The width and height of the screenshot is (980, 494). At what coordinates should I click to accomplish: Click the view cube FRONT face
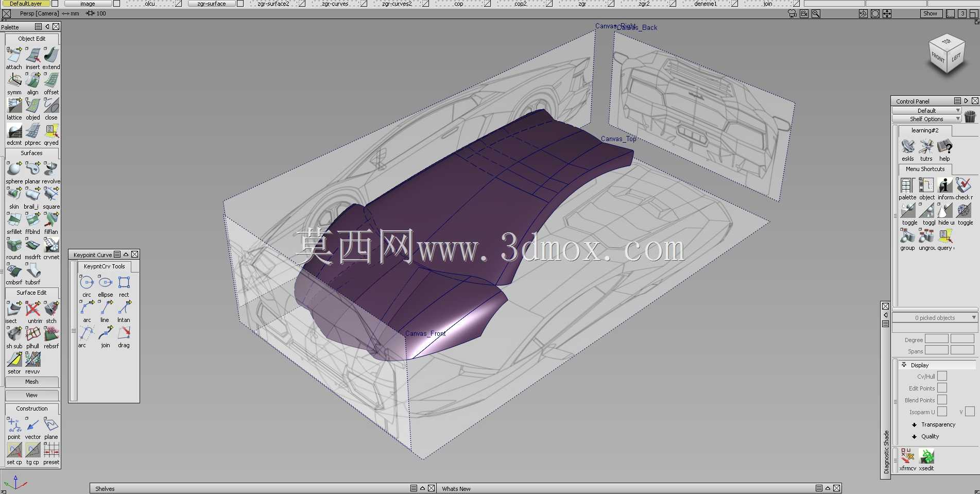938,58
